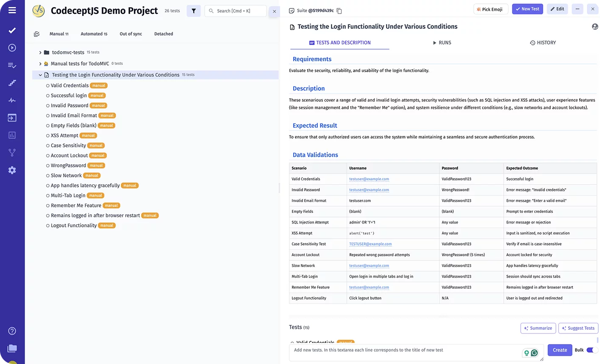Click the help question mark icon

pyautogui.click(x=12, y=331)
